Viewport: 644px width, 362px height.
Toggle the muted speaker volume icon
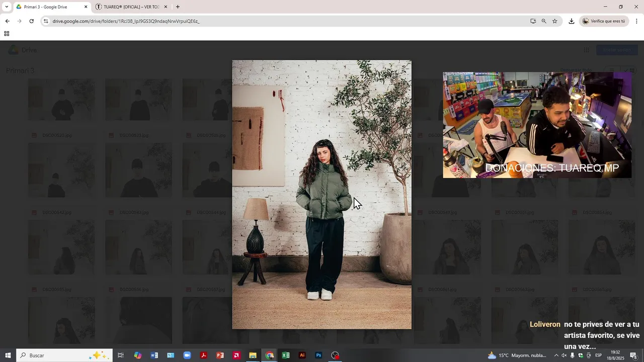click(564, 355)
